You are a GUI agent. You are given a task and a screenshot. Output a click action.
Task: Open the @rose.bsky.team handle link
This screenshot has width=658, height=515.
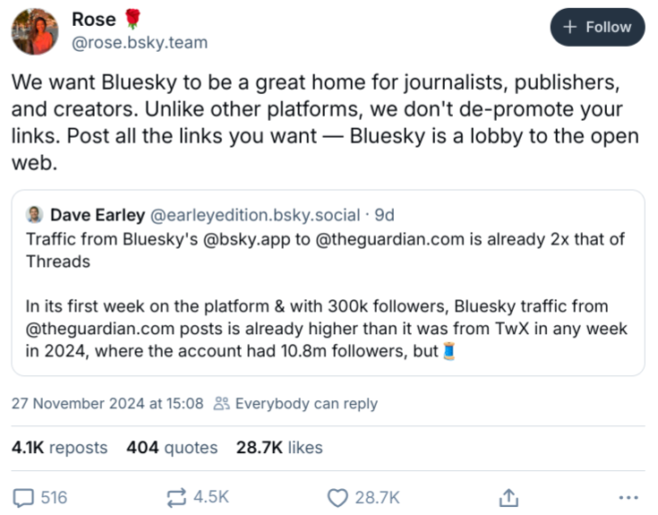click(140, 42)
